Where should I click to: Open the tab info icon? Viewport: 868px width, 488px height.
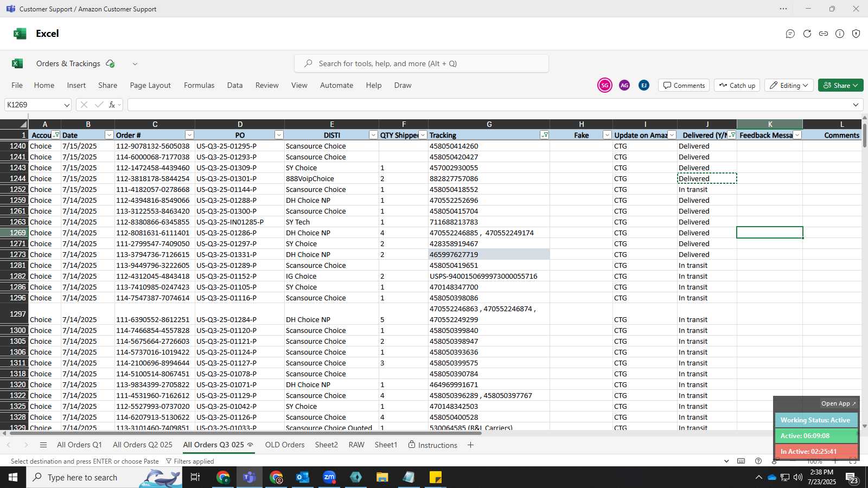pos(840,34)
